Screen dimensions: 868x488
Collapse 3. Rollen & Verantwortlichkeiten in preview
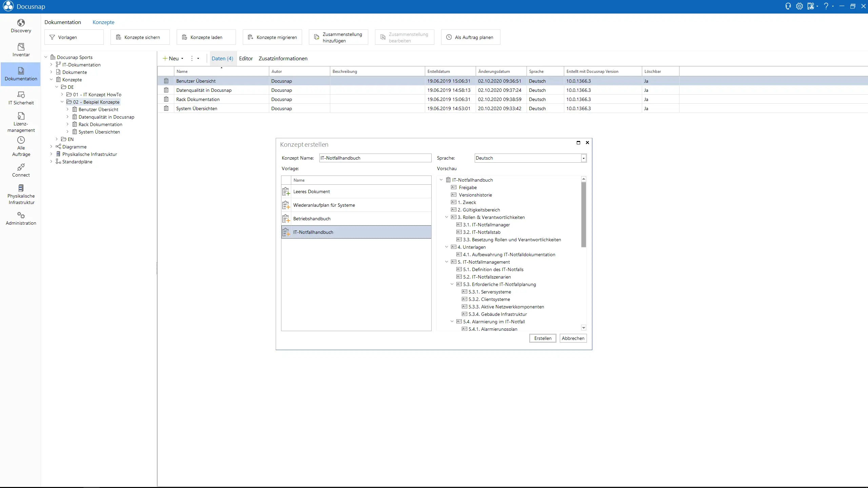[x=447, y=217]
